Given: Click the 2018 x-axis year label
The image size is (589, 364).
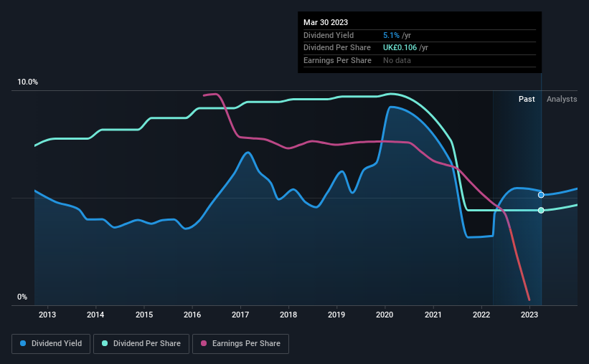Looking at the screenshot, I should pyautogui.click(x=288, y=315).
